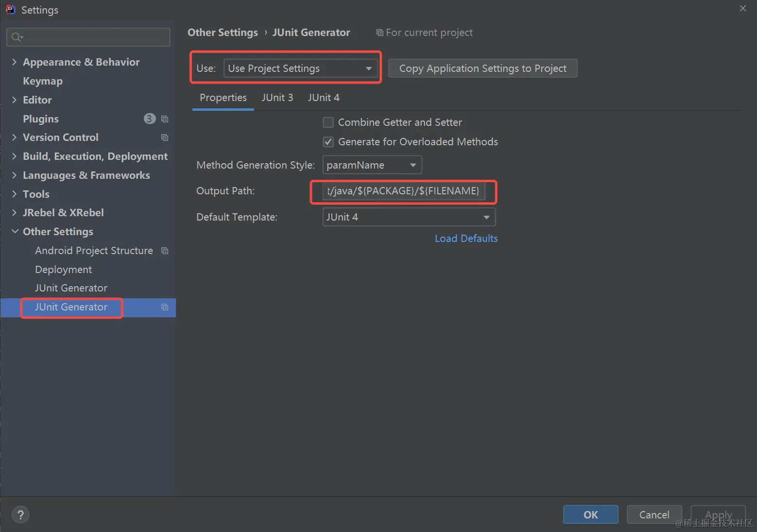Select Android Project Structure item
Viewport: 757px width, 532px height.
pyautogui.click(x=94, y=251)
